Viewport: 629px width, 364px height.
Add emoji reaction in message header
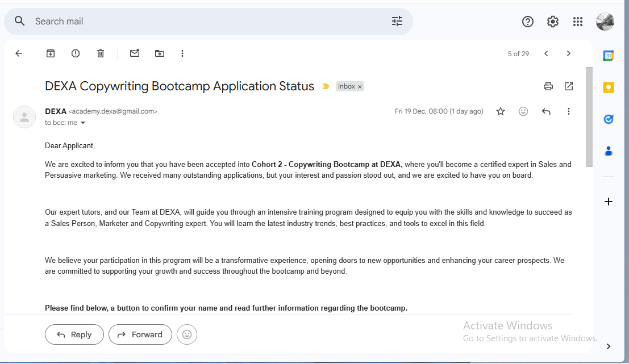523,111
